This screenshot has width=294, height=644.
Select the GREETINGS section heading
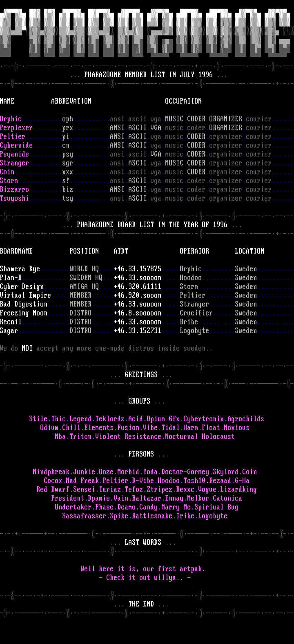(141, 375)
